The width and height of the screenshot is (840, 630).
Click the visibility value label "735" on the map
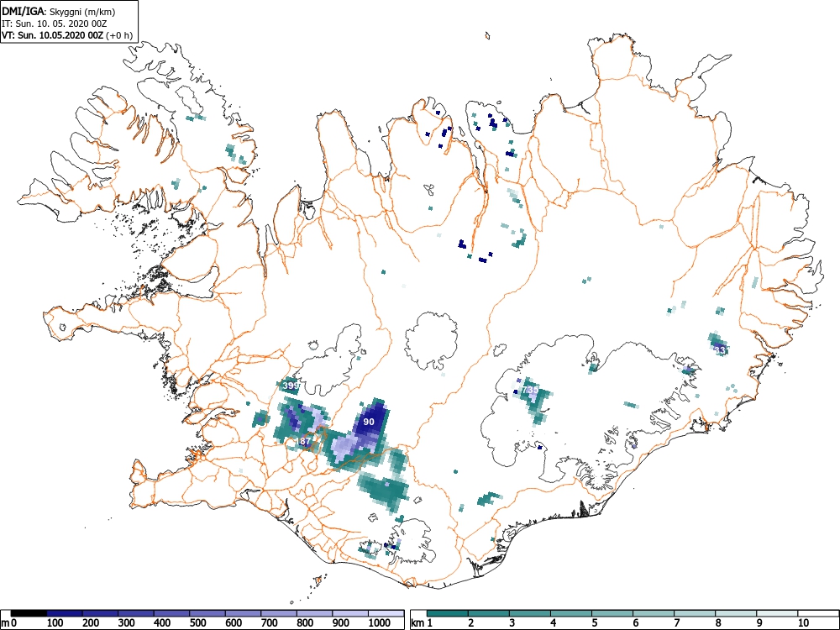[x=530, y=390]
